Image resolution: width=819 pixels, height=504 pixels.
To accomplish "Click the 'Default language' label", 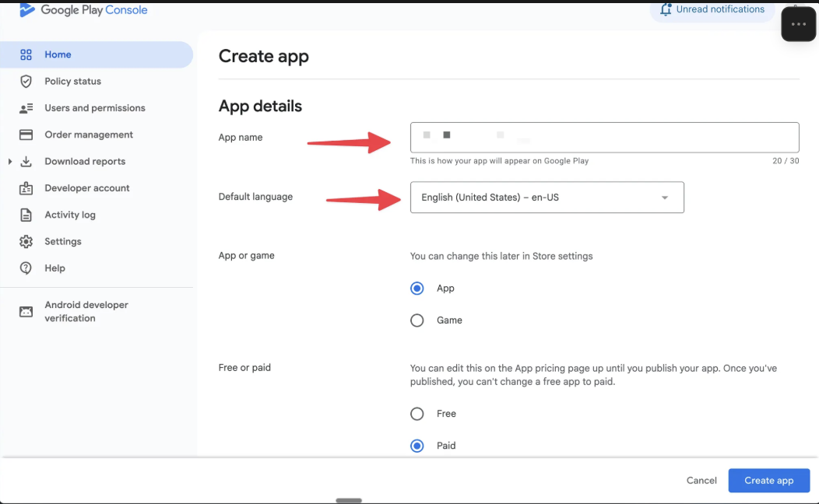I will [x=255, y=197].
